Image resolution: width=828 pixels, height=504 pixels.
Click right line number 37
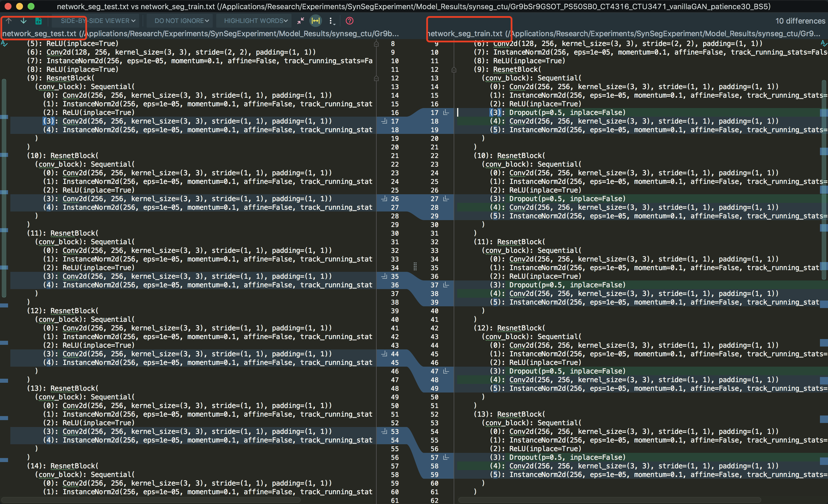434,285
